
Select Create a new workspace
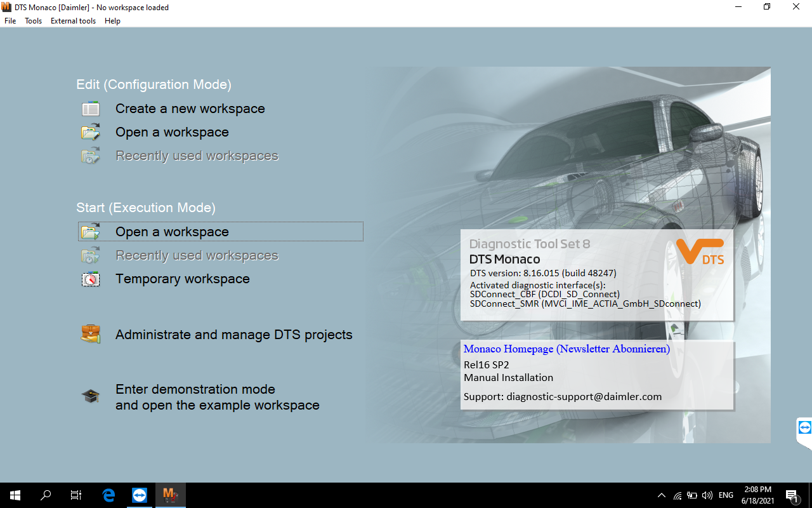pos(190,109)
